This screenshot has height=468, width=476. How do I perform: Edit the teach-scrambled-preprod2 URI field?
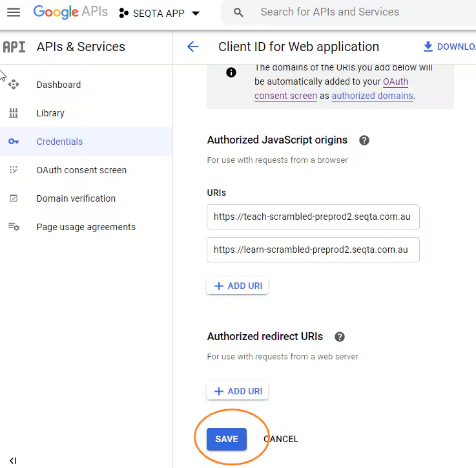click(313, 217)
